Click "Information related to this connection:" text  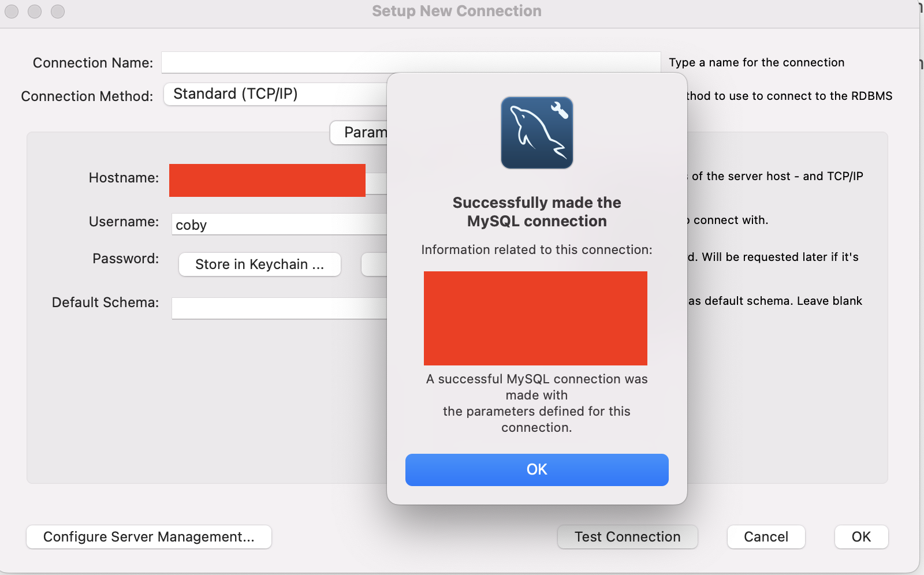536,249
